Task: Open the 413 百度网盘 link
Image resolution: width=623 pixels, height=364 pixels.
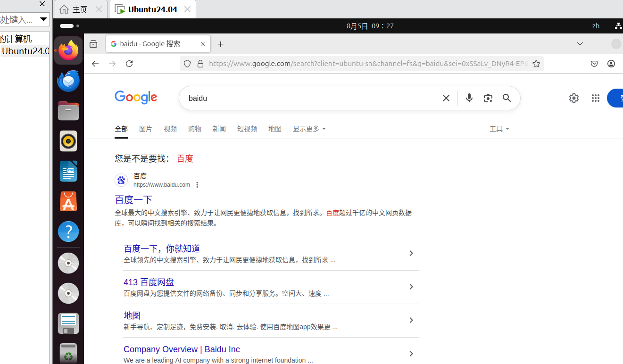Action: [149, 282]
